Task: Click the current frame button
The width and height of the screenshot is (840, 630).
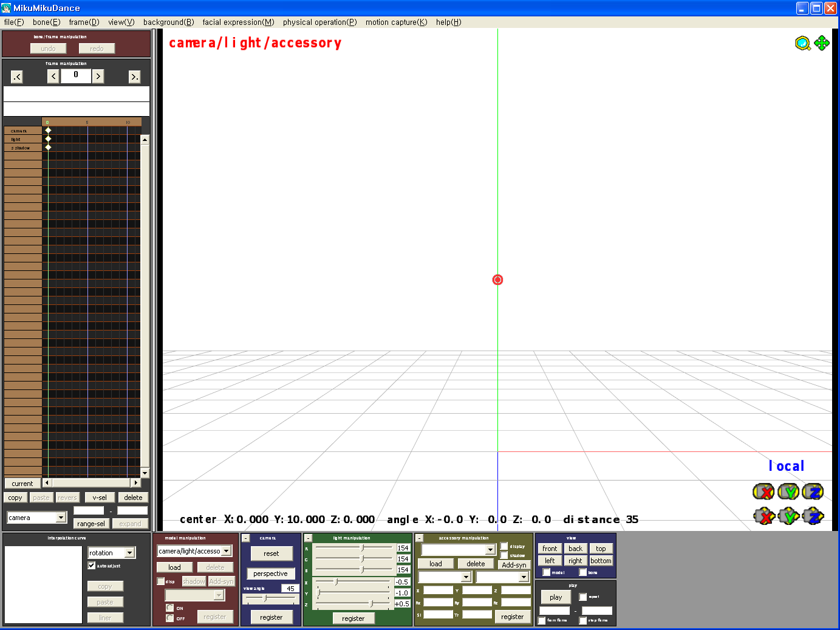Action: (22, 484)
